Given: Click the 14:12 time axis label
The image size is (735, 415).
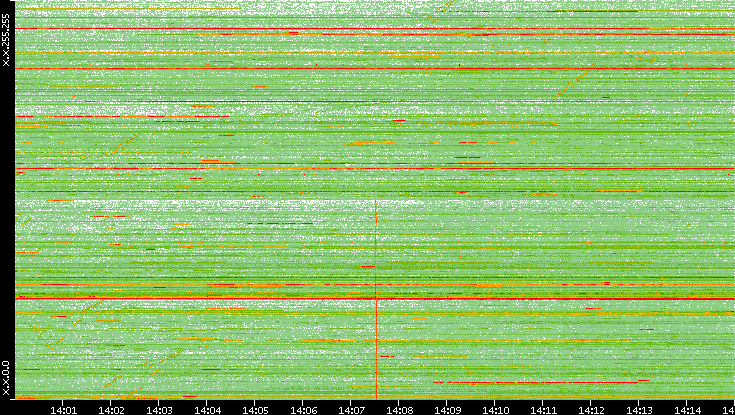Looking at the screenshot, I should [590, 410].
